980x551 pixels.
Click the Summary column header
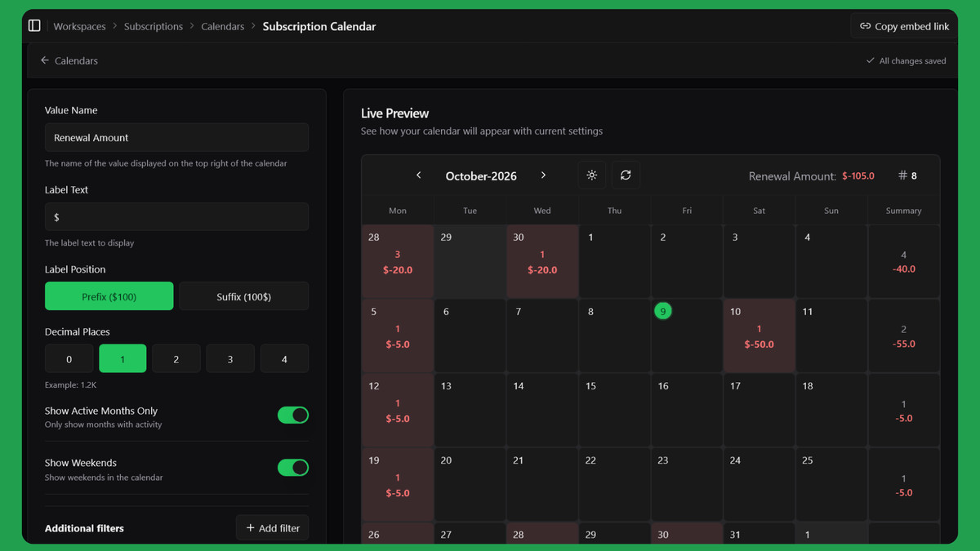point(904,211)
